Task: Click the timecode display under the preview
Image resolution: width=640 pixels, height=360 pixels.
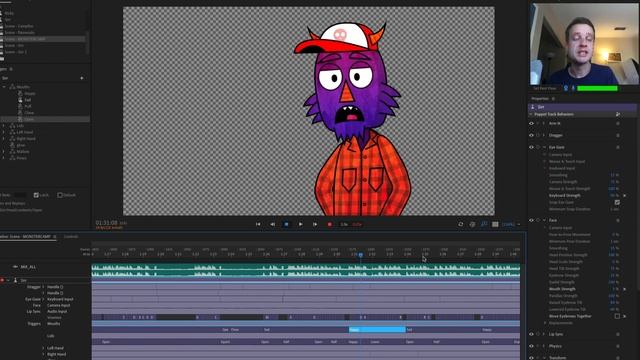Action: [107, 223]
